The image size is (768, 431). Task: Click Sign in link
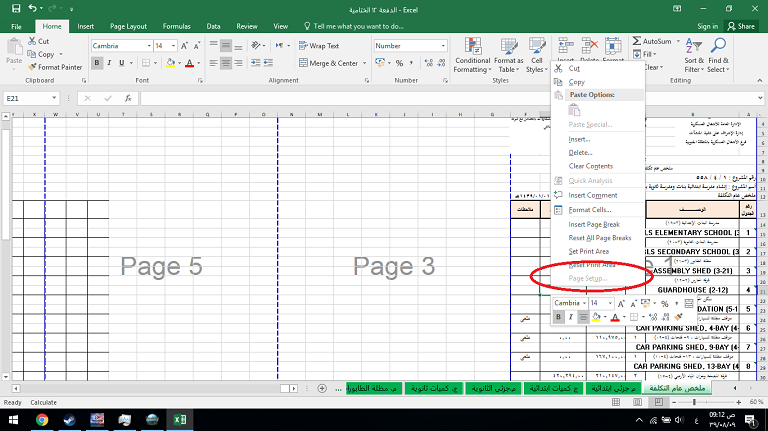click(707, 26)
